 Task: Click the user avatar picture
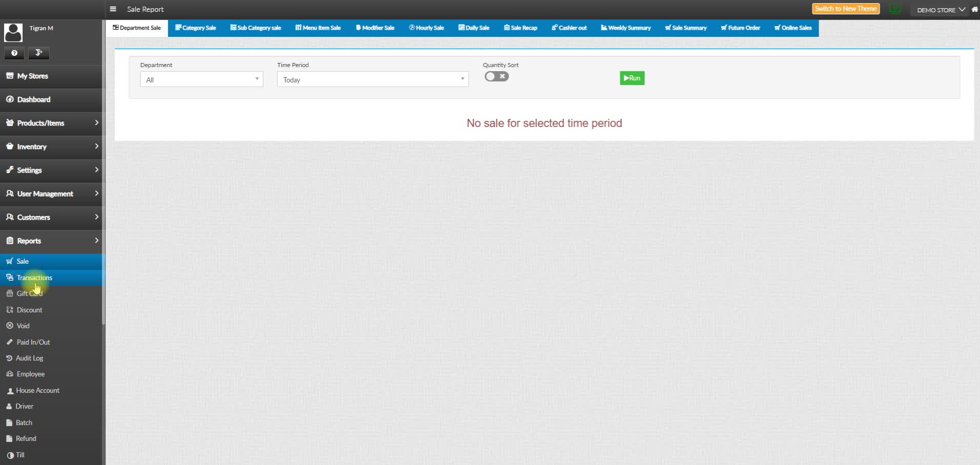coord(13,32)
